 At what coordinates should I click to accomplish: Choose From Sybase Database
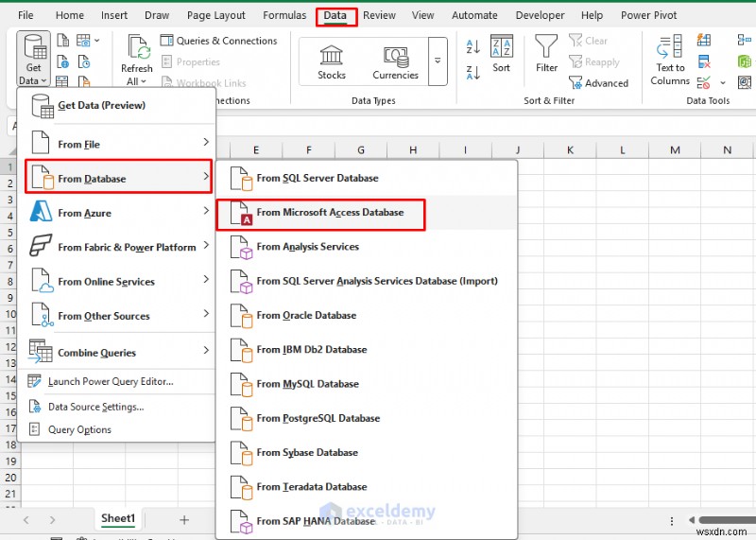point(367,452)
